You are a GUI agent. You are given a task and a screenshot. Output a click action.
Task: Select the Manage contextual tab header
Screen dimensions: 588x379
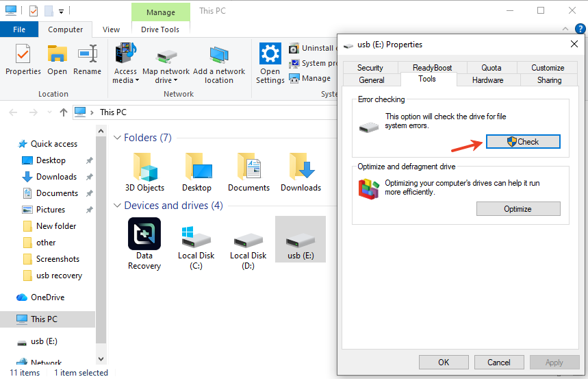point(160,12)
